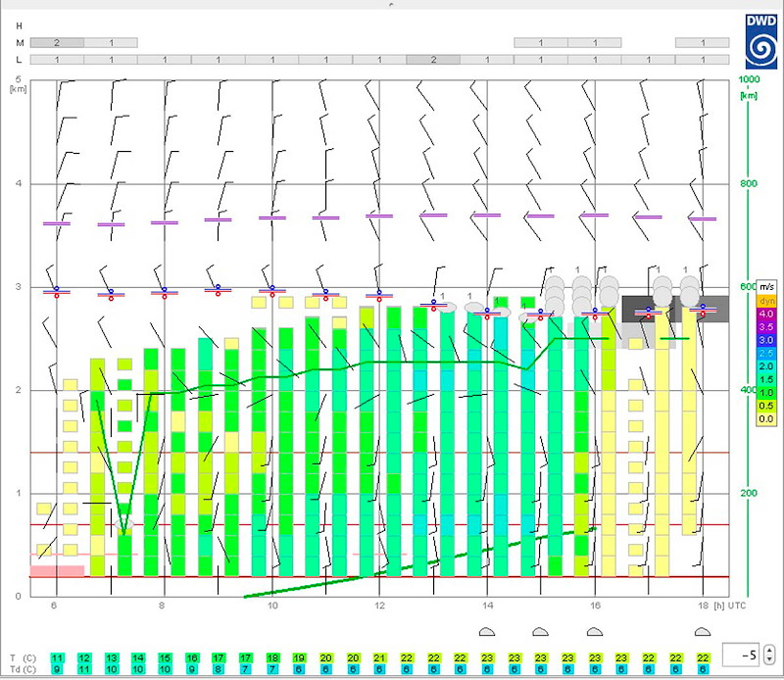Image resolution: width=784 pixels, height=680 pixels.
Task: Click the temperature cell showing 18
Action: [272, 658]
